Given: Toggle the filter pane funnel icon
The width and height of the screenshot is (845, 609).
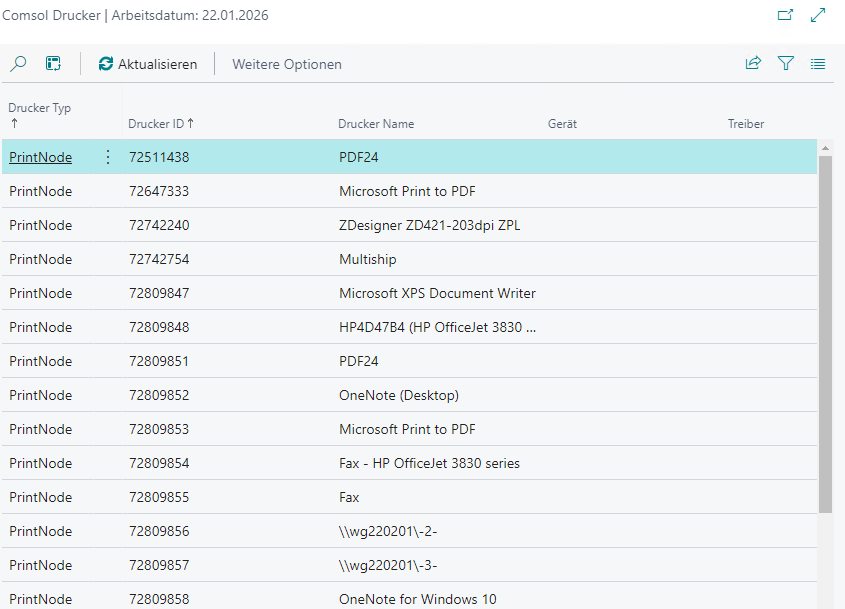Looking at the screenshot, I should pos(786,64).
